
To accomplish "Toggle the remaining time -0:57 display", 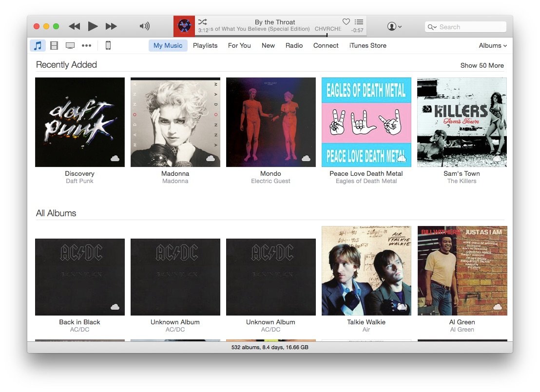I will (x=357, y=30).
